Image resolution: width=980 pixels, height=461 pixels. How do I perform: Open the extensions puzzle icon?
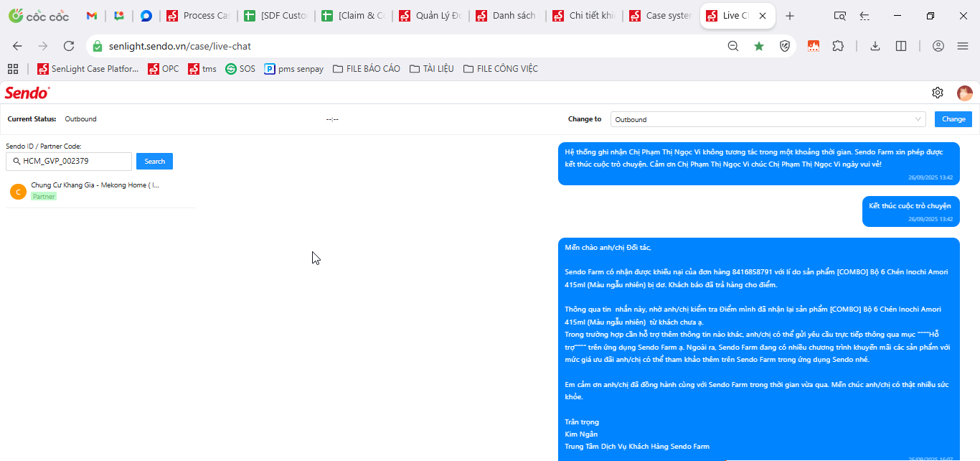[838, 46]
